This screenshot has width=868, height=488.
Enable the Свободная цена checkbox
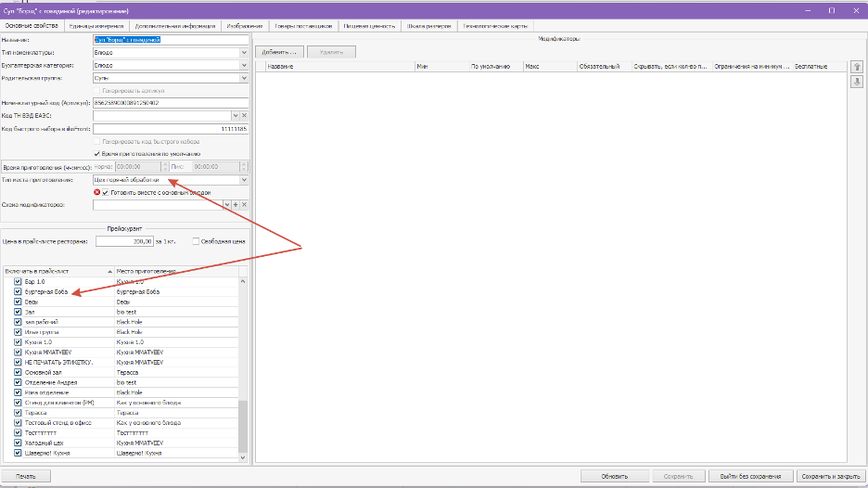point(196,241)
